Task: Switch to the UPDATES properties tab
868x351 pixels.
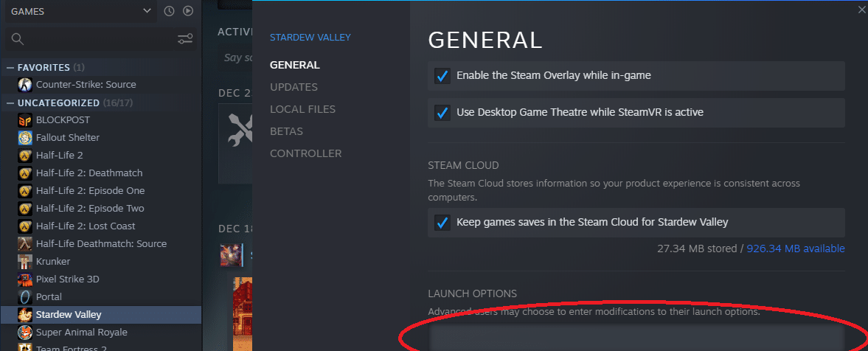Action: coord(294,87)
